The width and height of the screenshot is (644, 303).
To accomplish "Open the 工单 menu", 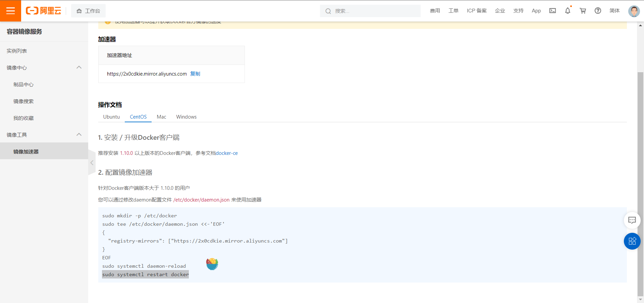I will tap(453, 11).
